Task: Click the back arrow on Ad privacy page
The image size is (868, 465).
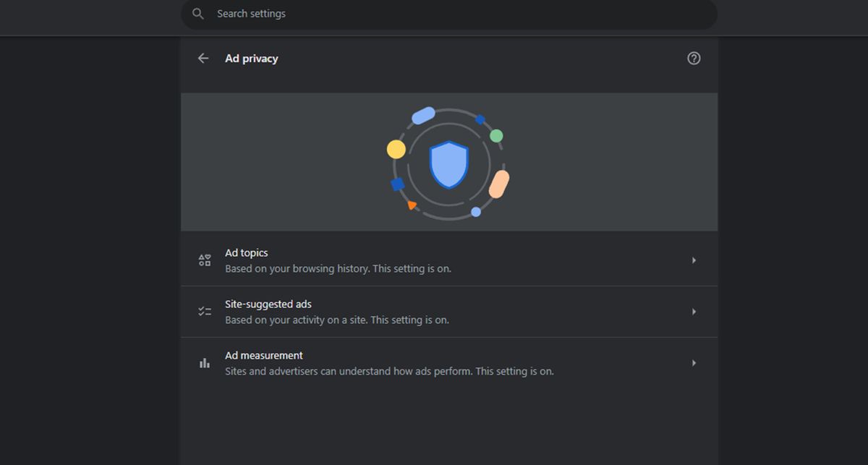Action: point(203,58)
